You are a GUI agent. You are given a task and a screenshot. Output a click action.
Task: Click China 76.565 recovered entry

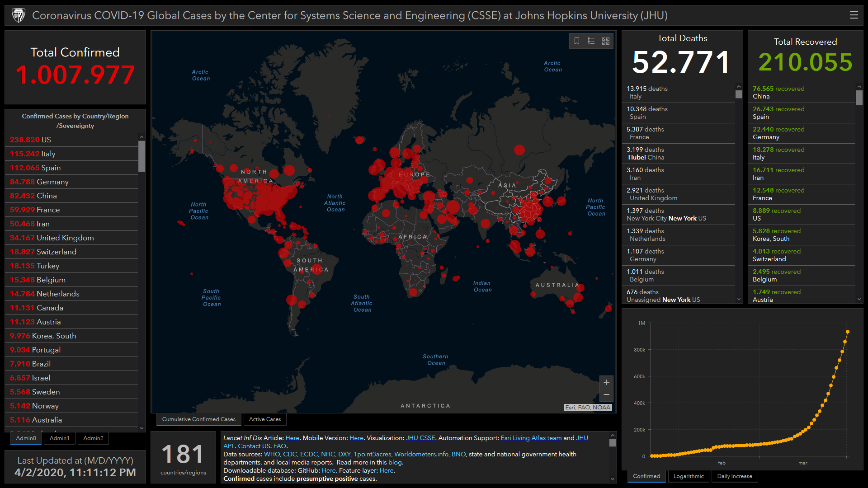point(802,93)
